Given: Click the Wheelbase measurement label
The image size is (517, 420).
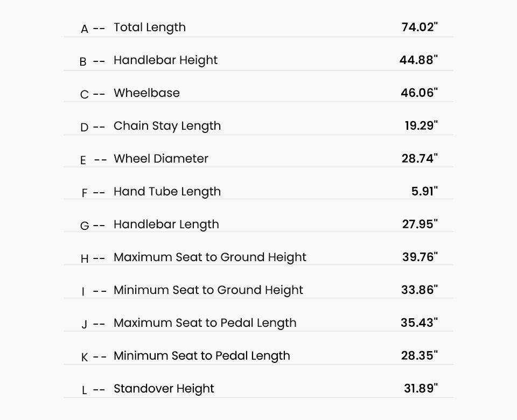Looking at the screenshot, I should [146, 93].
